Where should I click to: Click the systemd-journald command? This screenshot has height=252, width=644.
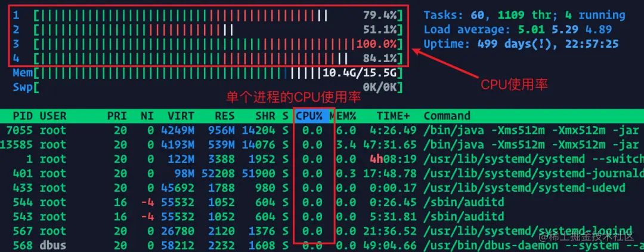coord(534,174)
